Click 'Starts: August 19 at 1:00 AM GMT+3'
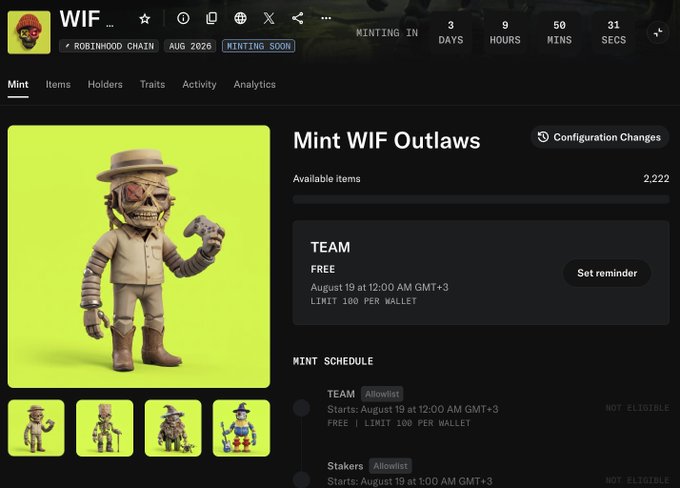The width and height of the screenshot is (680, 488). pyautogui.click(x=410, y=481)
